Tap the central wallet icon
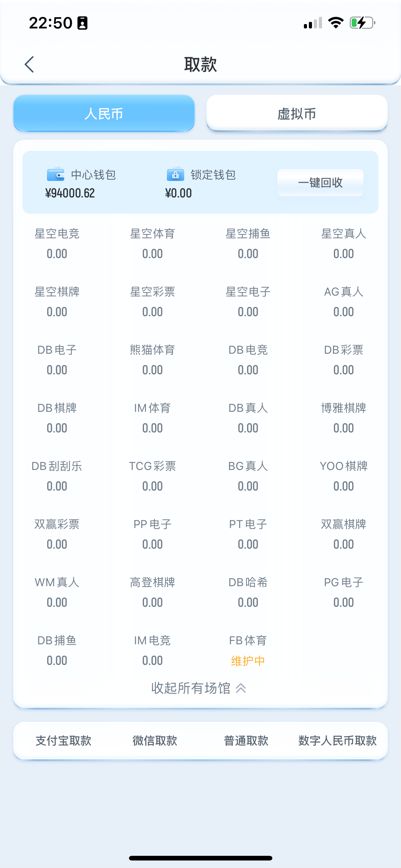Screen dimensions: 401x868 point(56,174)
